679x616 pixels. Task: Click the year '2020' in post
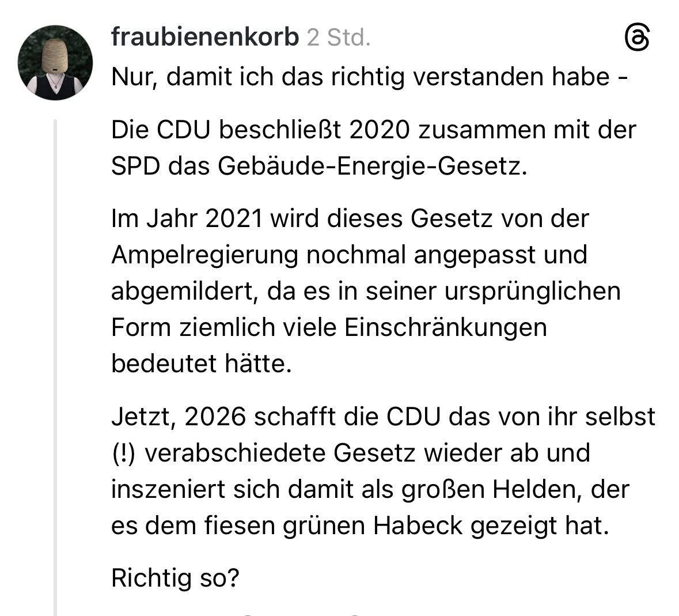tap(379, 130)
